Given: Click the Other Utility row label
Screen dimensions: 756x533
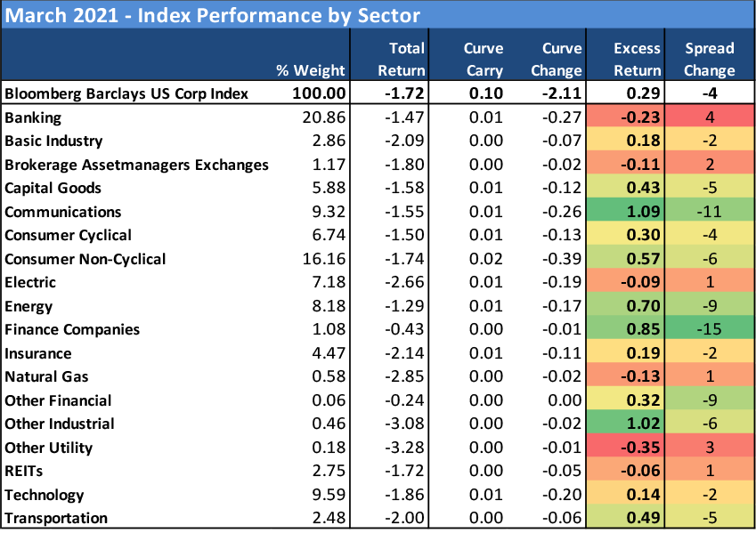Looking at the screenshot, I should pyautogui.click(x=49, y=448).
